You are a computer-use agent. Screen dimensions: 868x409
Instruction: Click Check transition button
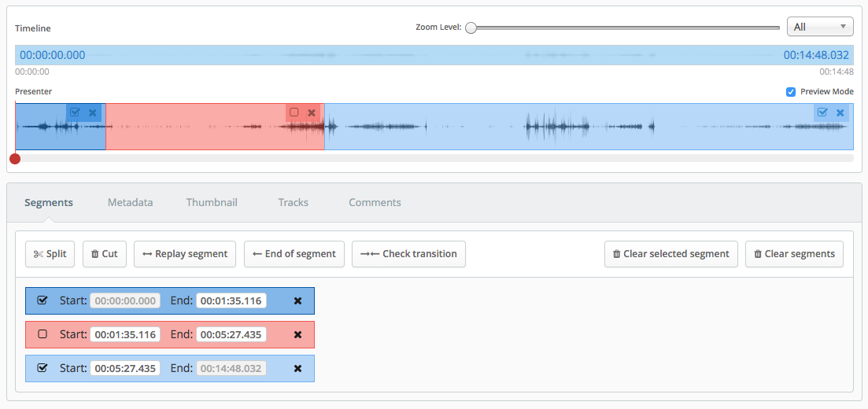point(408,254)
